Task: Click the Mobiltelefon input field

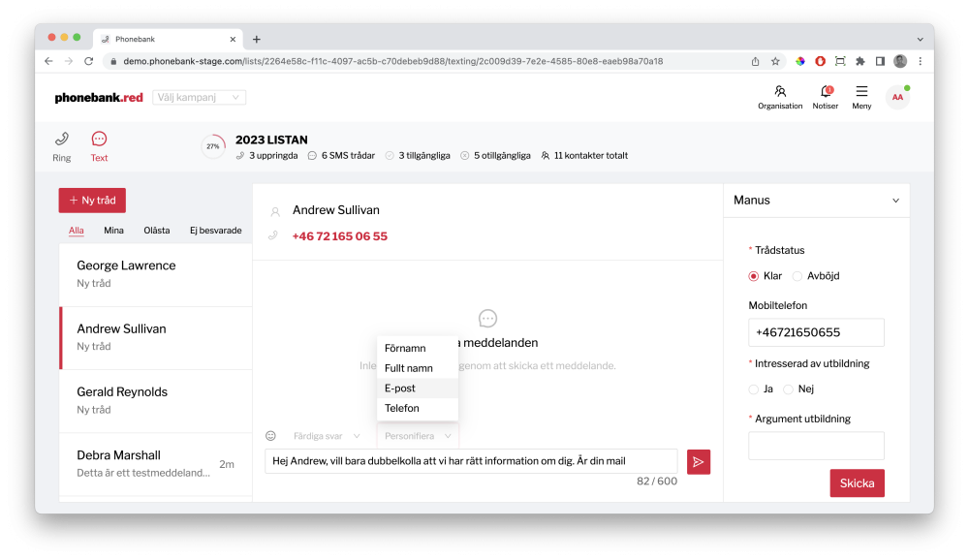Action: pos(816,332)
